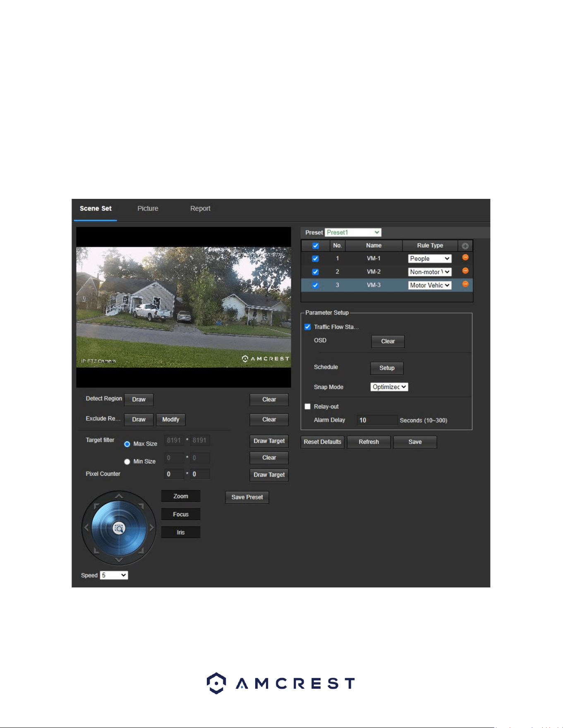Tilt camera up with PTZ up arrow
The width and height of the screenshot is (563, 728).
pos(119,496)
